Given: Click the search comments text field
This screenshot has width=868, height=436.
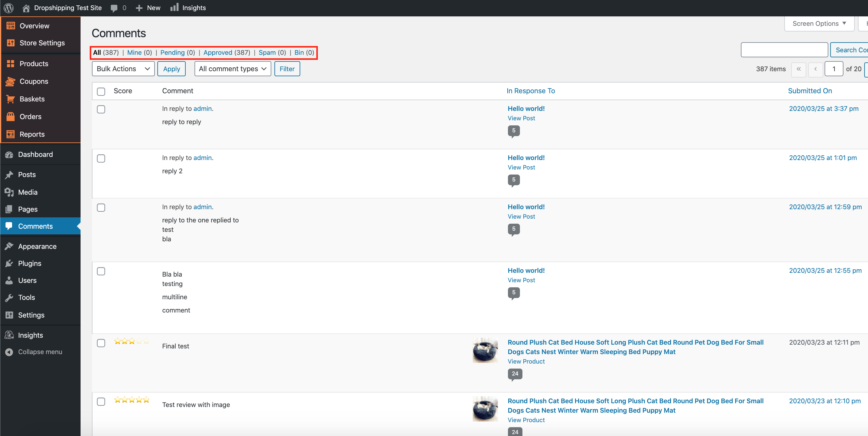Looking at the screenshot, I should pos(784,50).
